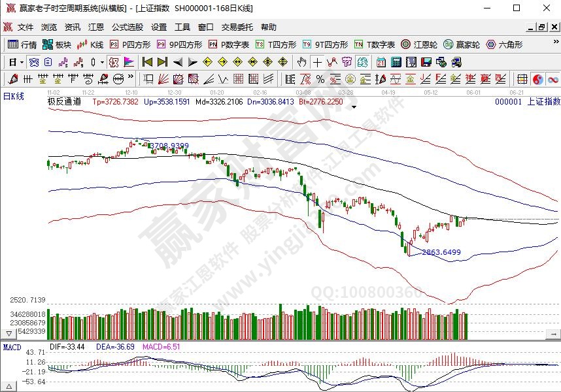This screenshot has width=561, height=392.
Task: Expand the candlestick style dropdown arrow
Action: [102, 62]
